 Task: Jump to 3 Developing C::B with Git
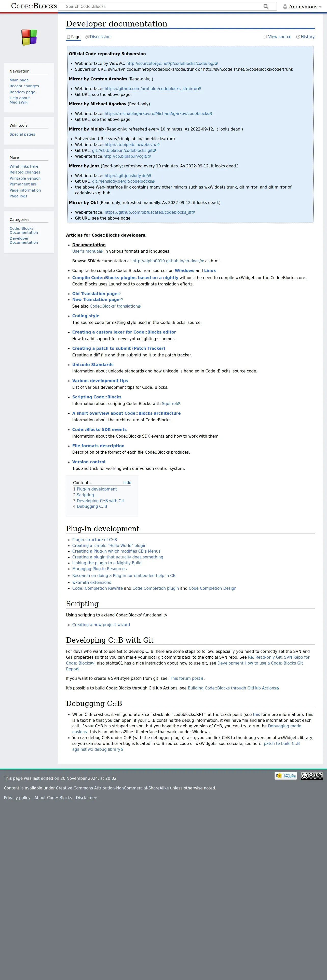[99, 501]
